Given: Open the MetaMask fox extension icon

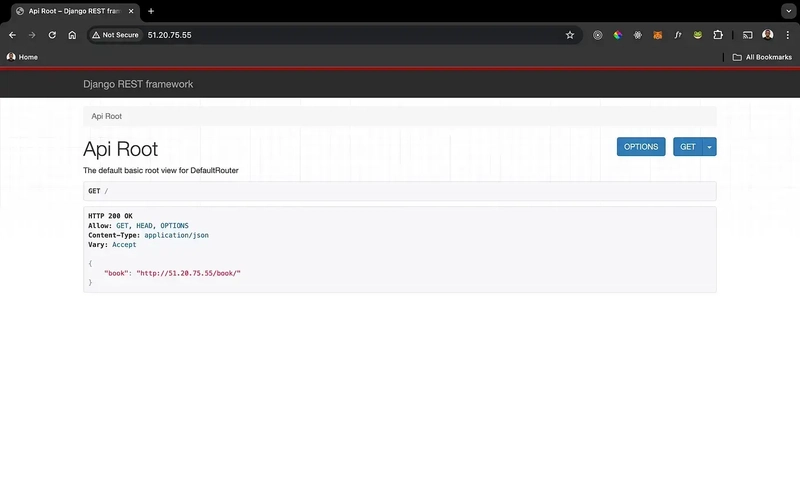Looking at the screenshot, I should pos(658,35).
